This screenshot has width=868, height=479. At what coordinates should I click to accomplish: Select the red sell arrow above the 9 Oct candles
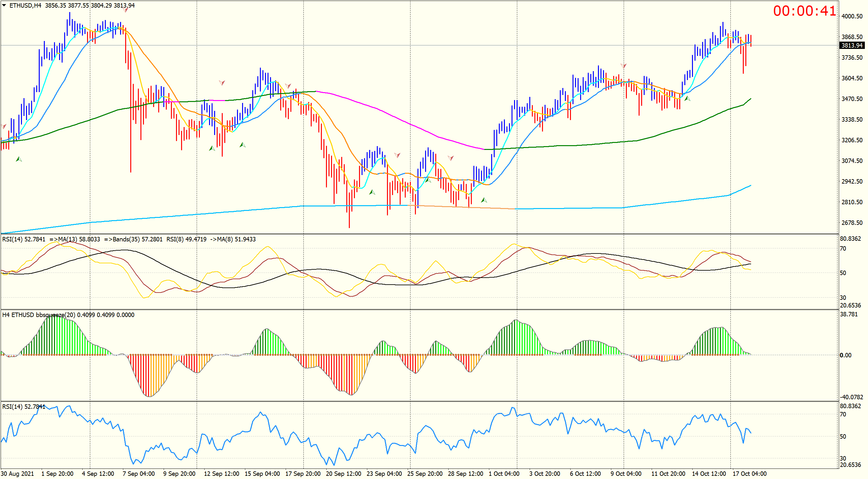[623, 66]
